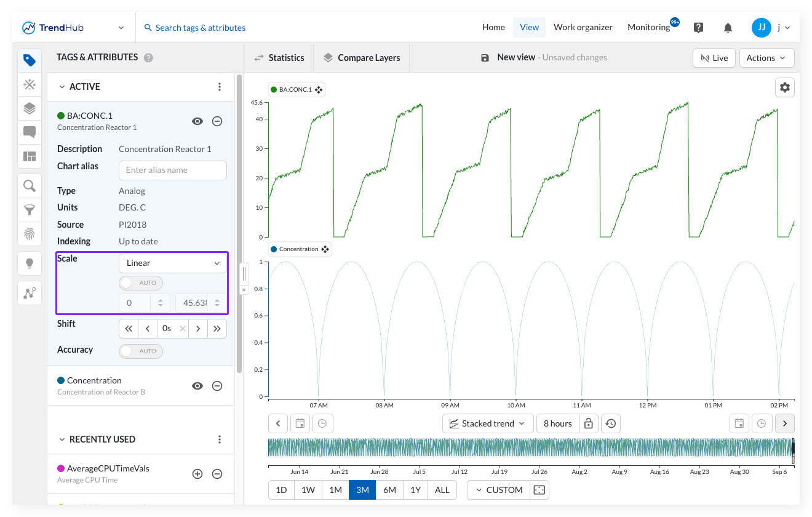Click the chart settings gear icon
Image resolution: width=812 pixels, height=517 pixels.
[785, 87]
